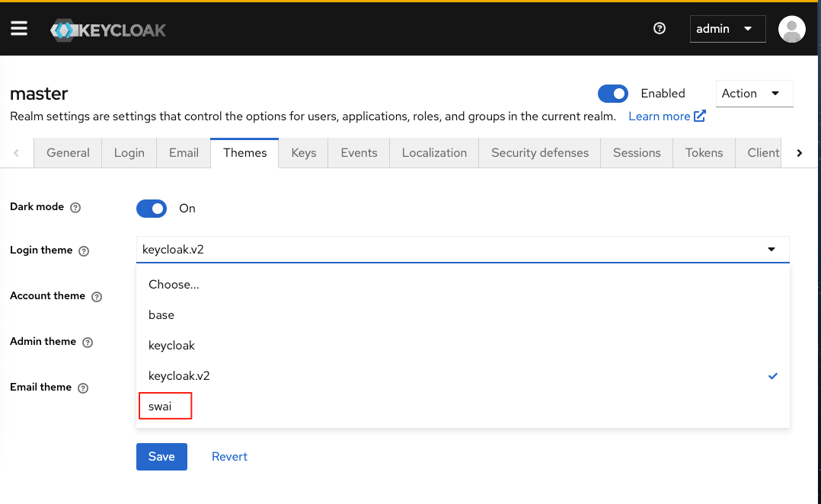Click the Save button

coord(161,457)
